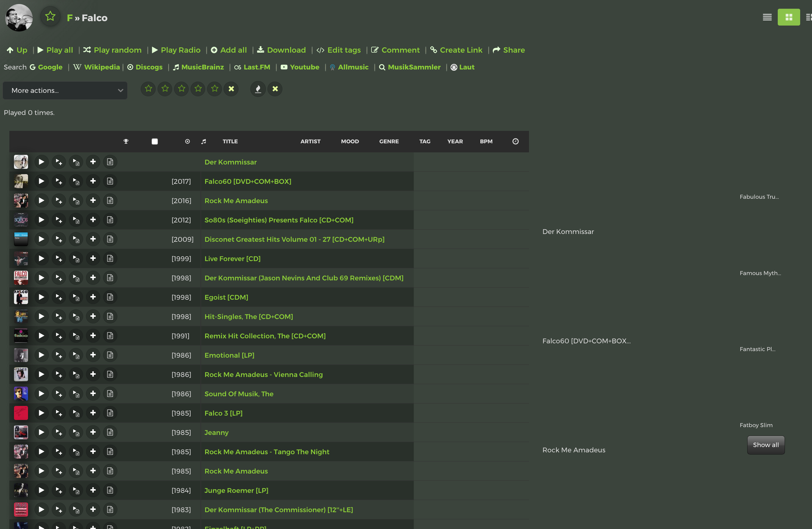
Task: Sort the table by TITLE column
Action: pyautogui.click(x=230, y=141)
